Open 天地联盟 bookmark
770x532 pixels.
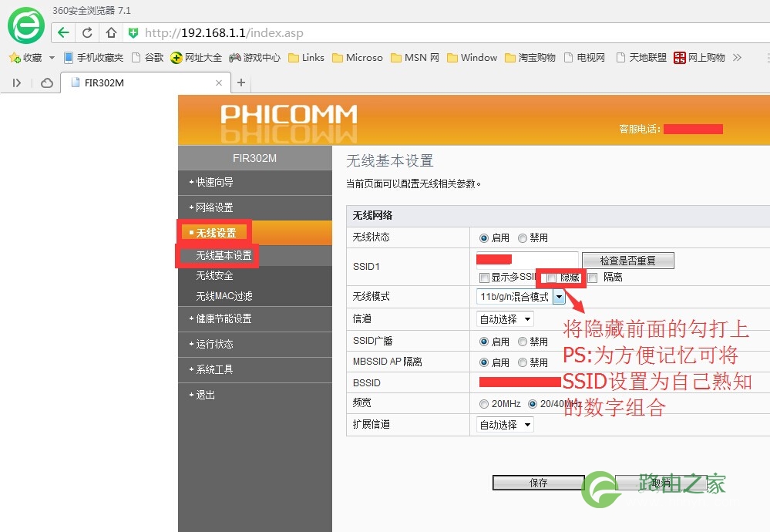[x=641, y=58]
